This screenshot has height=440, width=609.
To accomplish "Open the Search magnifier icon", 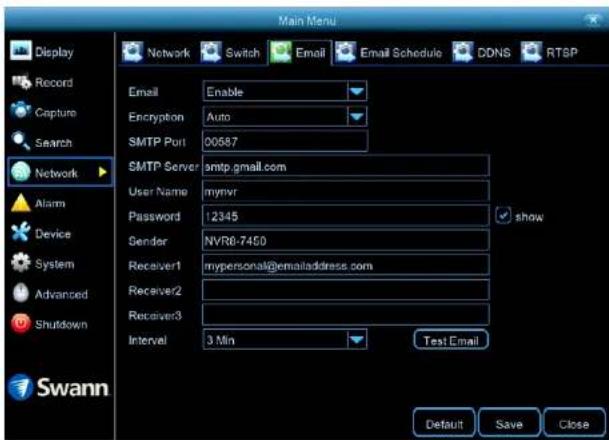I will click(21, 141).
